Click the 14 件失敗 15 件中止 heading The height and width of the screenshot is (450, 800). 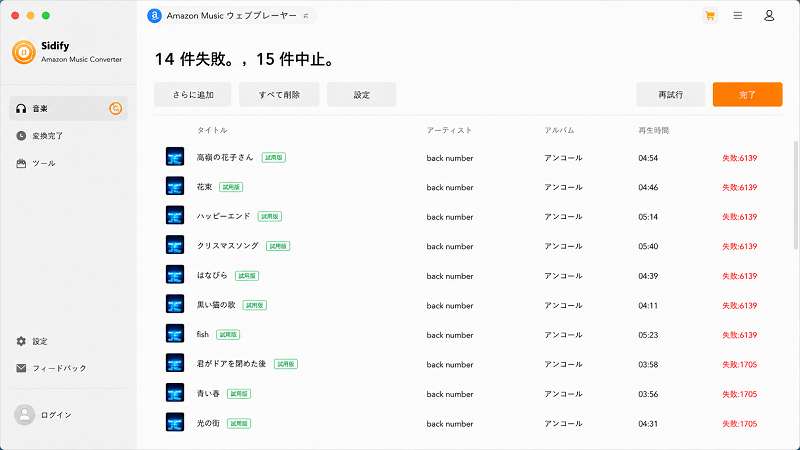pyautogui.click(x=245, y=59)
